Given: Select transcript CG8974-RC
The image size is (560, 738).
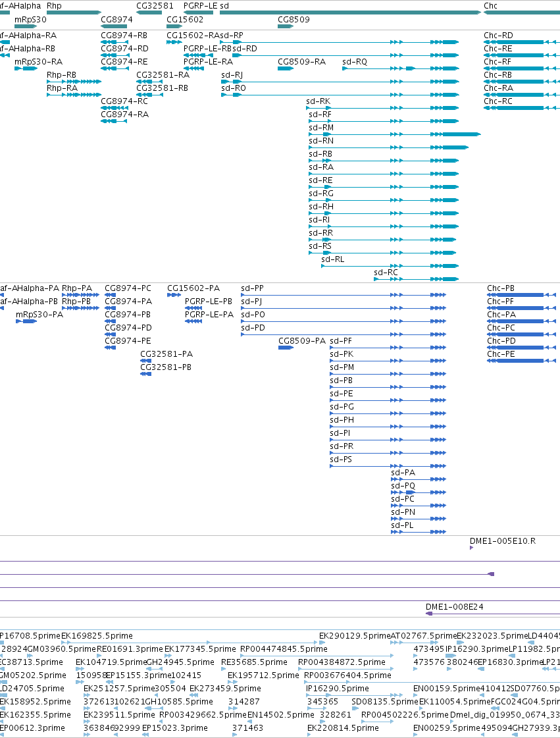Looking at the screenshot, I should [x=124, y=101].
